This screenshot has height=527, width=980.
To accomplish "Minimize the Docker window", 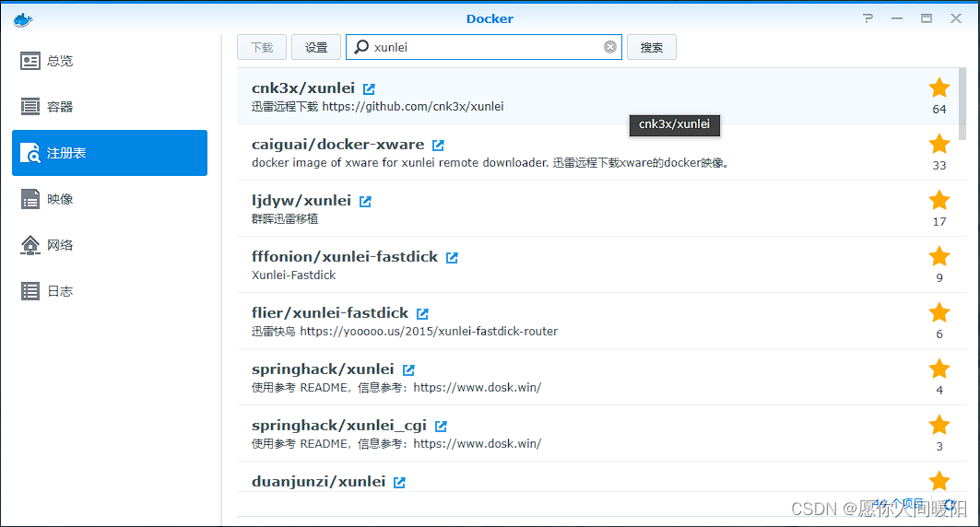I will click(x=897, y=18).
